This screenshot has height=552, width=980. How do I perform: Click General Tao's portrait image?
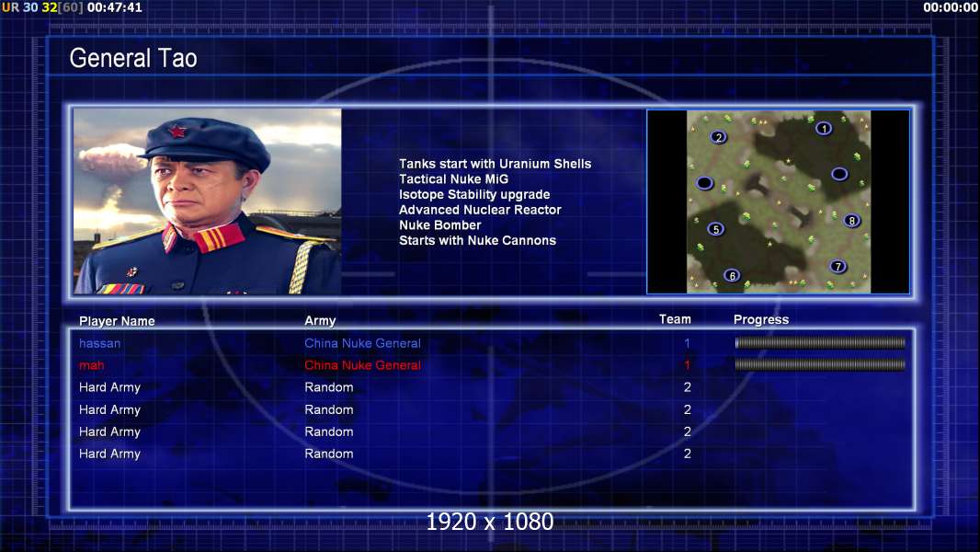pos(208,201)
